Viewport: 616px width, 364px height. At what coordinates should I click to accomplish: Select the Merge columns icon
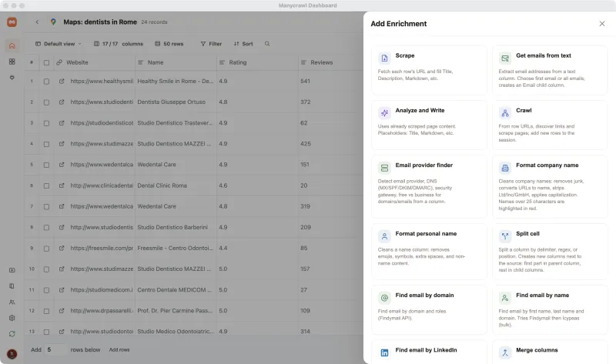505,352
